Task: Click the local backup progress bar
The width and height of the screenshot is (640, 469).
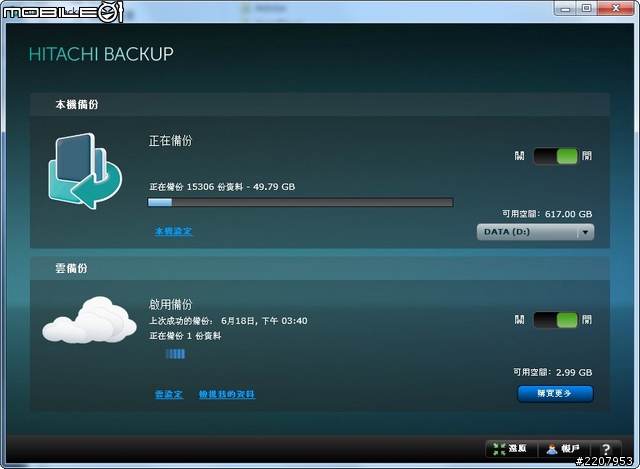Action: [x=300, y=202]
